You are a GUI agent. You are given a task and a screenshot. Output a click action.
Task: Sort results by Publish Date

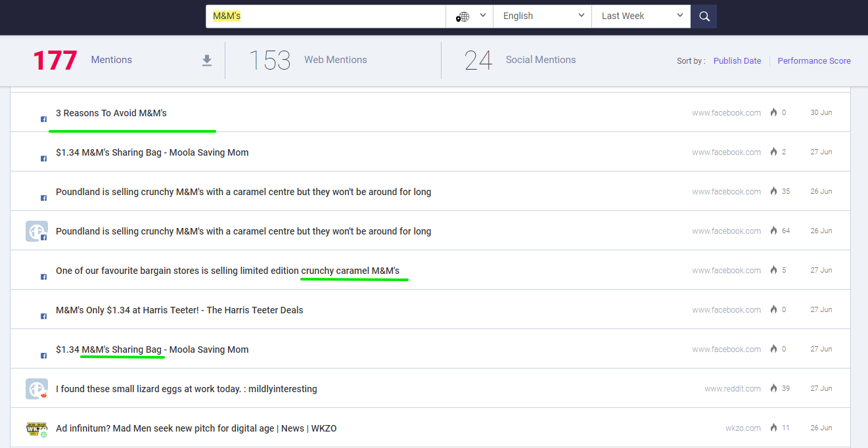click(737, 60)
